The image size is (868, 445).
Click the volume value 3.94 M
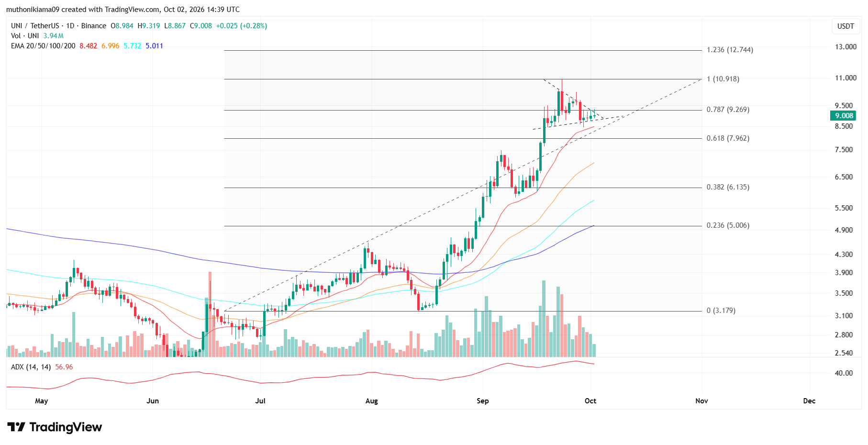(x=53, y=36)
